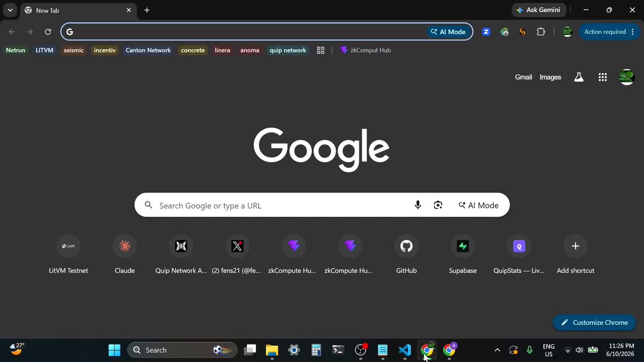
Task: Reload the current page
Action: click(48, 32)
